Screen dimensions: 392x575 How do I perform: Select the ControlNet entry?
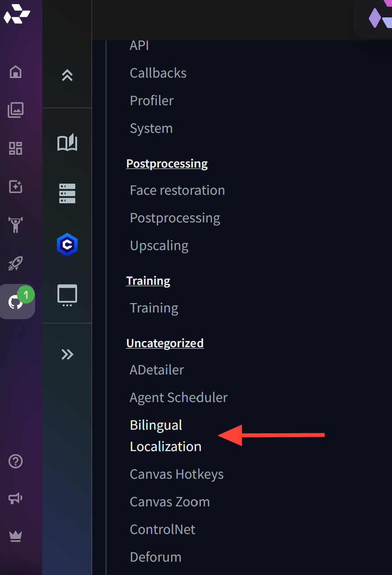click(162, 529)
